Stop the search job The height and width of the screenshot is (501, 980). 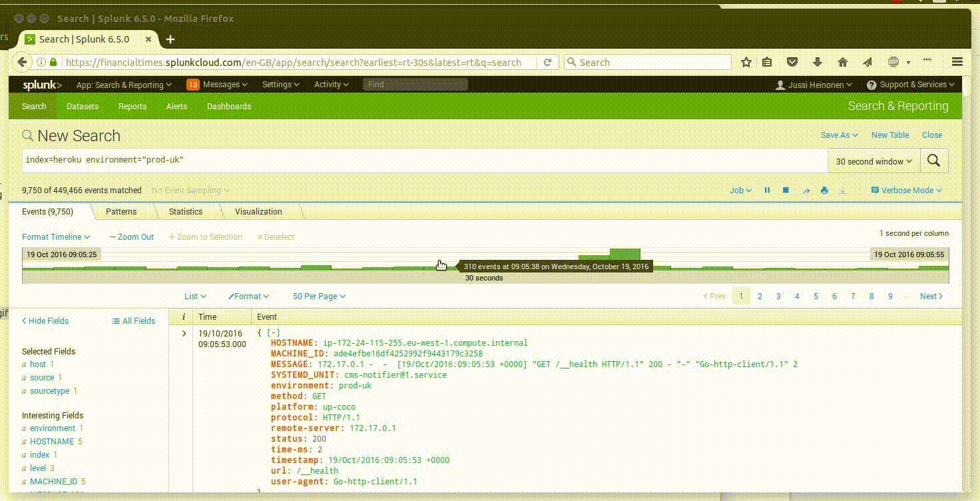point(786,190)
